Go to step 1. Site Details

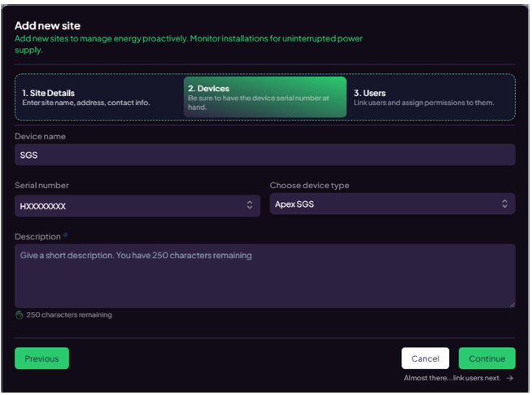[x=99, y=98]
